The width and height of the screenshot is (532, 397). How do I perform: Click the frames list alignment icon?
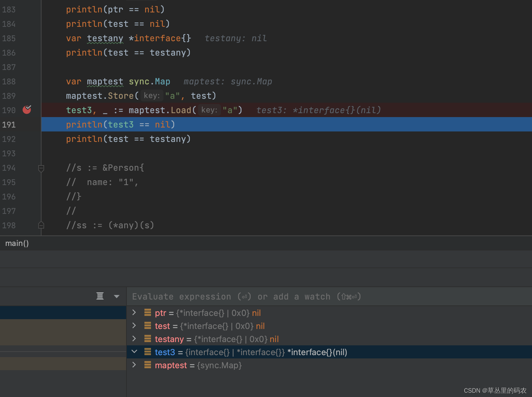point(100,296)
